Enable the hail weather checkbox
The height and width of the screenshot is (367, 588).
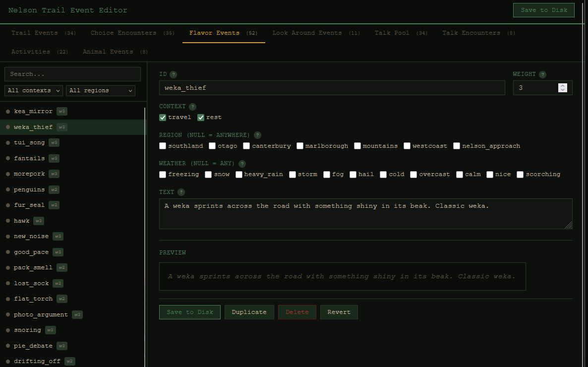(x=353, y=175)
